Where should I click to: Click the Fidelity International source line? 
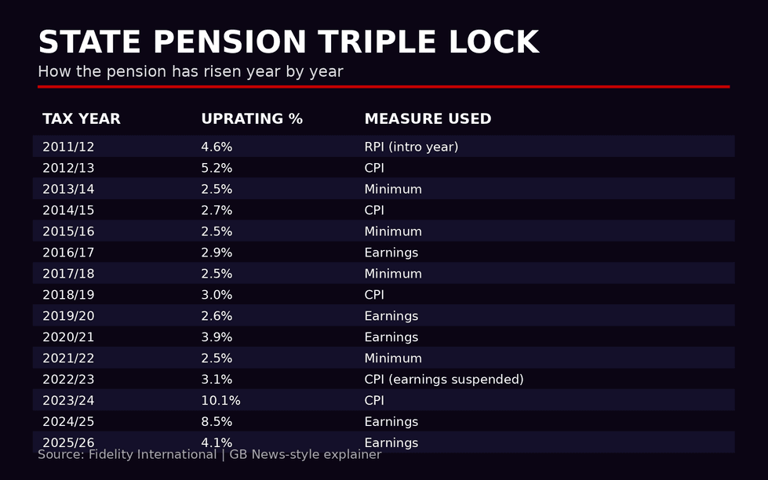(x=209, y=455)
